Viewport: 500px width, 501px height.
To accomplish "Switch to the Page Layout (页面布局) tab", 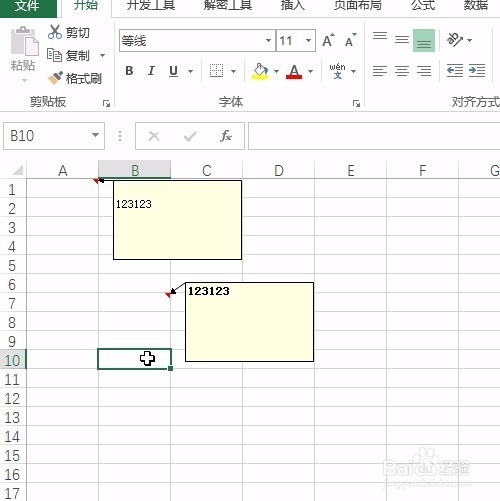I will [358, 6].
